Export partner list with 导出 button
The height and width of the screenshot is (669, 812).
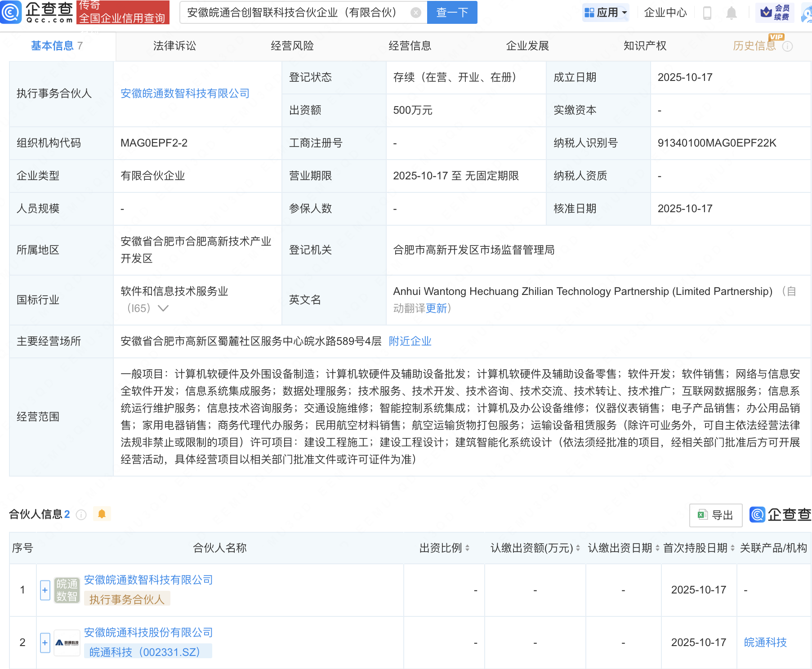click(715, 515)
